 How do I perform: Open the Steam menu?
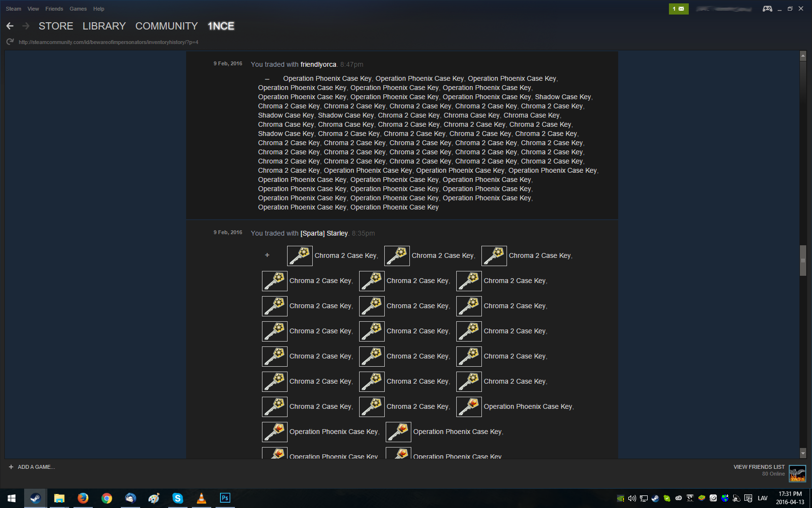(14, 9)
